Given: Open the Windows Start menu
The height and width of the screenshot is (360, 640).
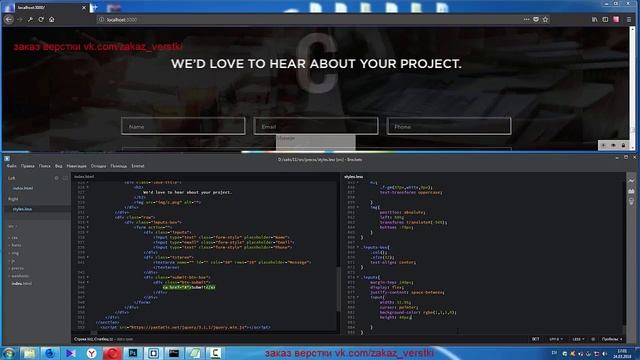Looking at the screenshot, I should pos(9,353).
